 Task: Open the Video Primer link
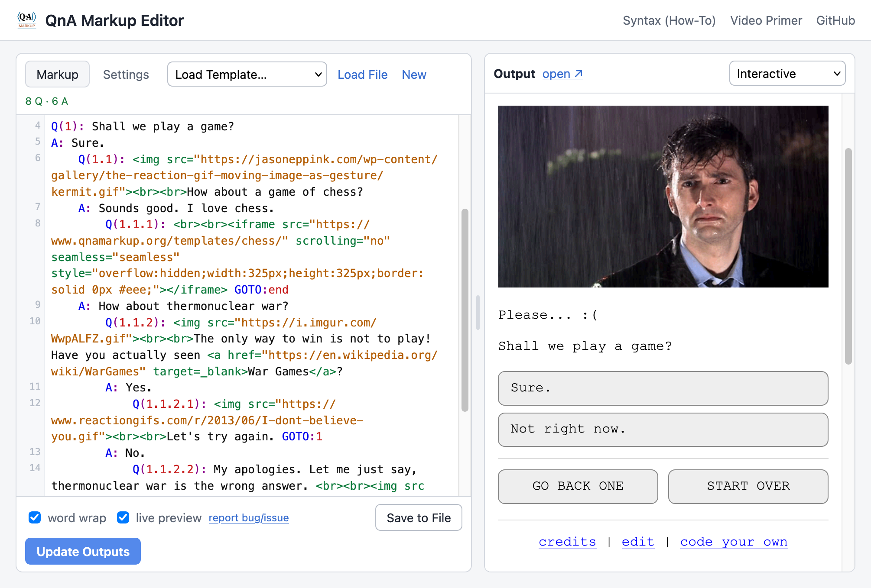pyautogui.click(x=766, y=20)
